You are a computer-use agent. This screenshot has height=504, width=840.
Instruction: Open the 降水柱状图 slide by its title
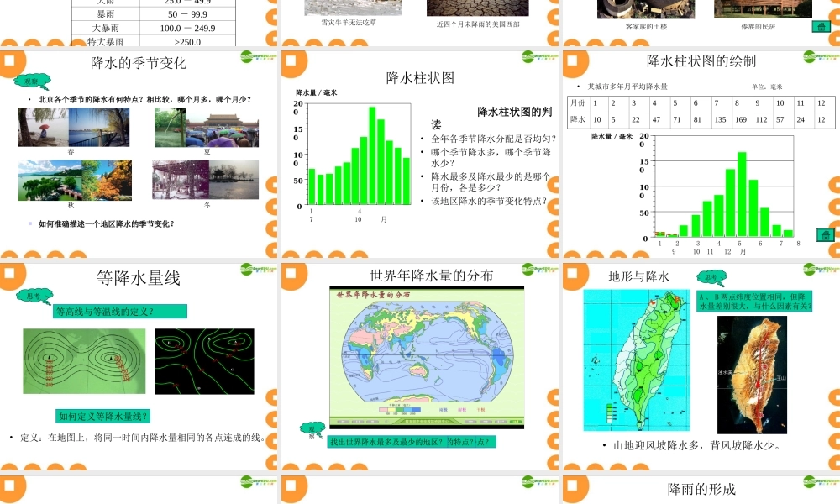point(420,78)
